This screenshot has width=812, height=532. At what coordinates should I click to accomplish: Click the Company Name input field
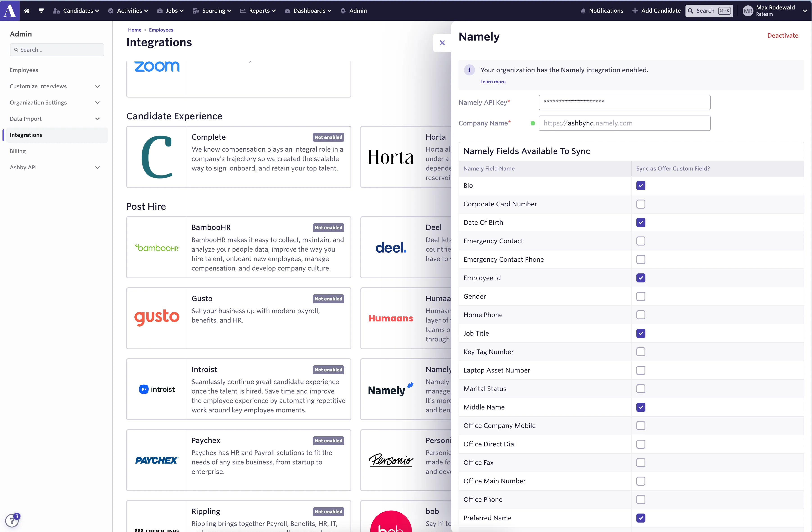point(624,123)
